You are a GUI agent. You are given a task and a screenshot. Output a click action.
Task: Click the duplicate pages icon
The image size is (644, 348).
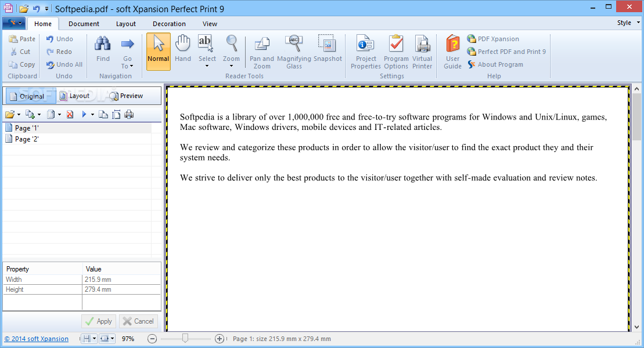(103, 114)
